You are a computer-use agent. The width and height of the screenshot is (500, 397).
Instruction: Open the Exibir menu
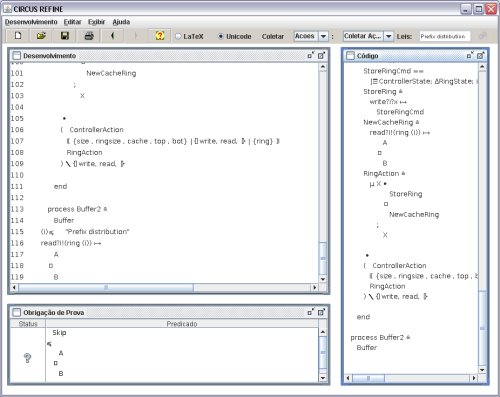96,22
